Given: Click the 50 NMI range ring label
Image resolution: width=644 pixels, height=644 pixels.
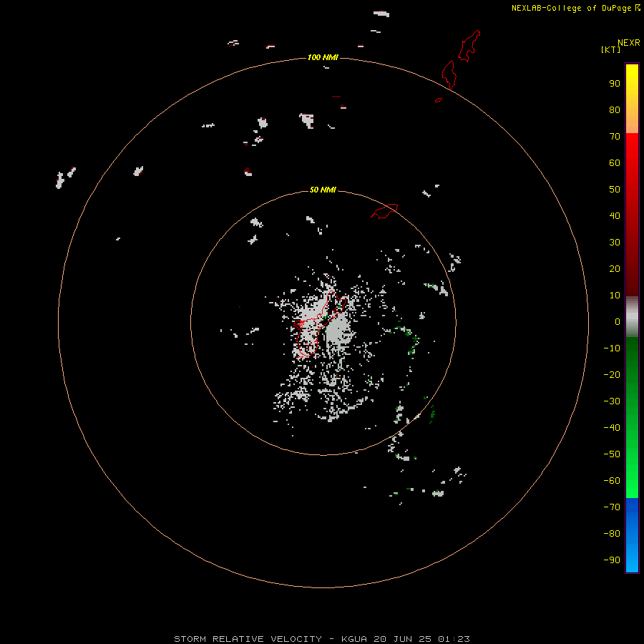Looking at the screenshot, I should (323, 190).
